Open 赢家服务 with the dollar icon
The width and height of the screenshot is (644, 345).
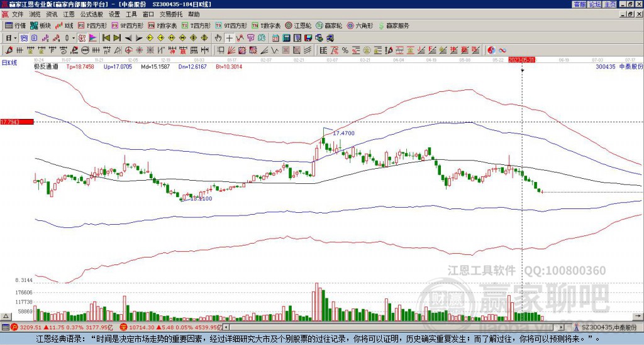pos(394,25)
